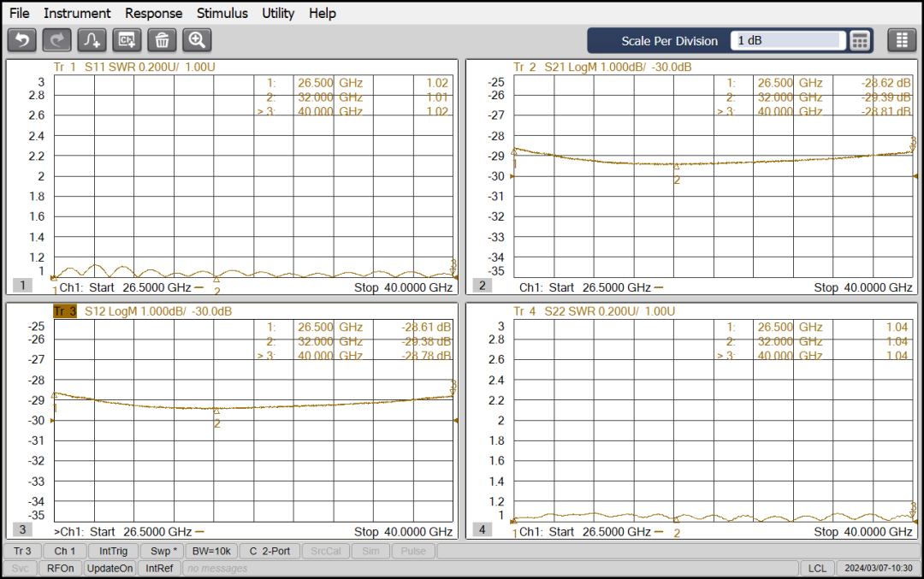Viewport: 924px width, 579px height.
Task: Click S21 marker 1 readout -28.62 dB
Action: pos(885,83)
